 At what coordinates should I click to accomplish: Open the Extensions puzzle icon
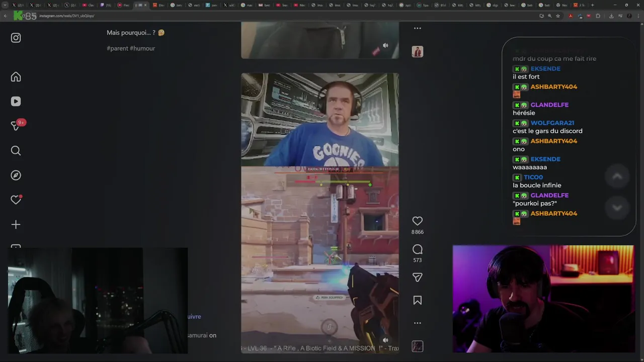(598, 16)
